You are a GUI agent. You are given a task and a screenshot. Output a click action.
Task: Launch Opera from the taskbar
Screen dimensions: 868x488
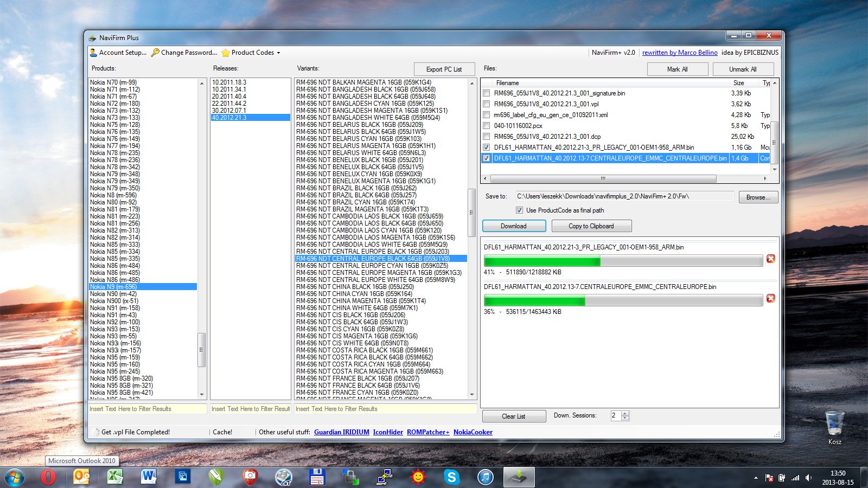click(48, 477)
